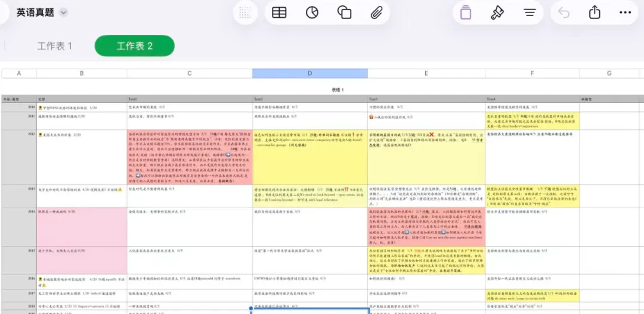Click the yellow Text4 cell in row 2017

click(x=532, y=296)
